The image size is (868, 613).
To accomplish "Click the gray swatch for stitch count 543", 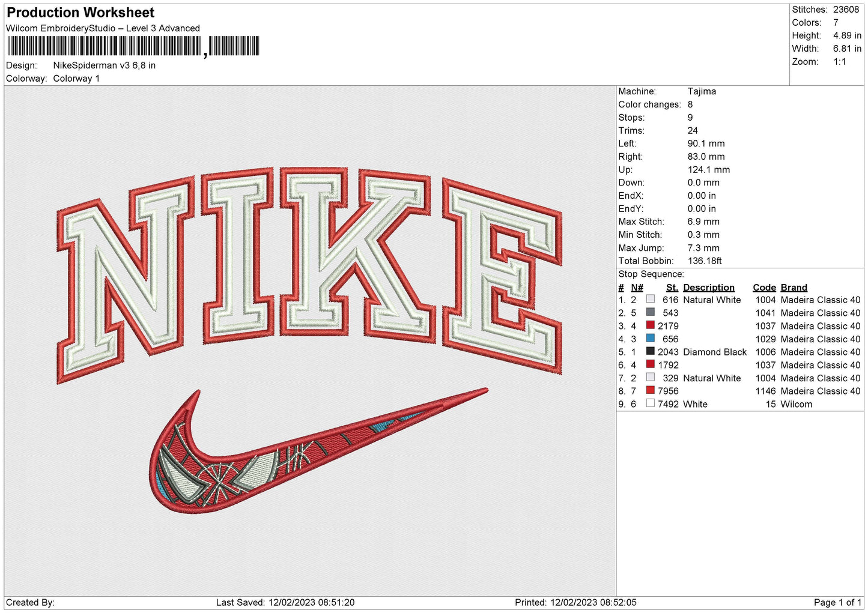I will coord(650,312).
